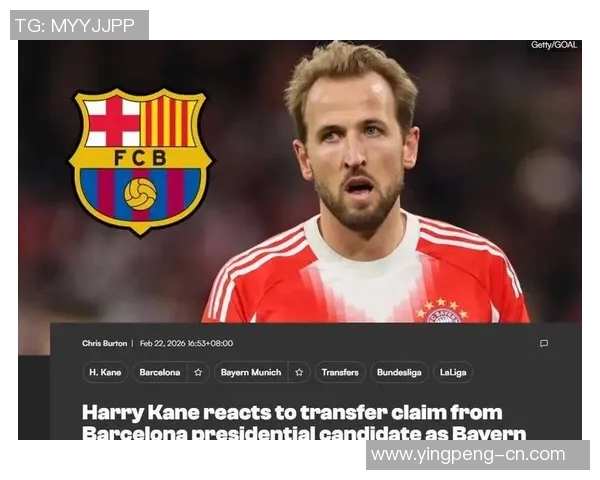Open the Barcelona tag
Viewport: 600px width, 480px height.
[x=160, y=372]
